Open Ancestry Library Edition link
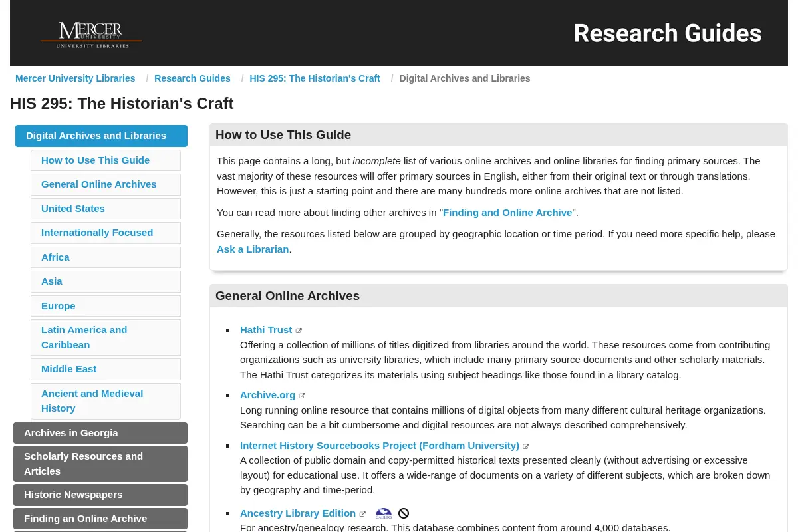Screen dimensions: 798x532 (298, 513)
